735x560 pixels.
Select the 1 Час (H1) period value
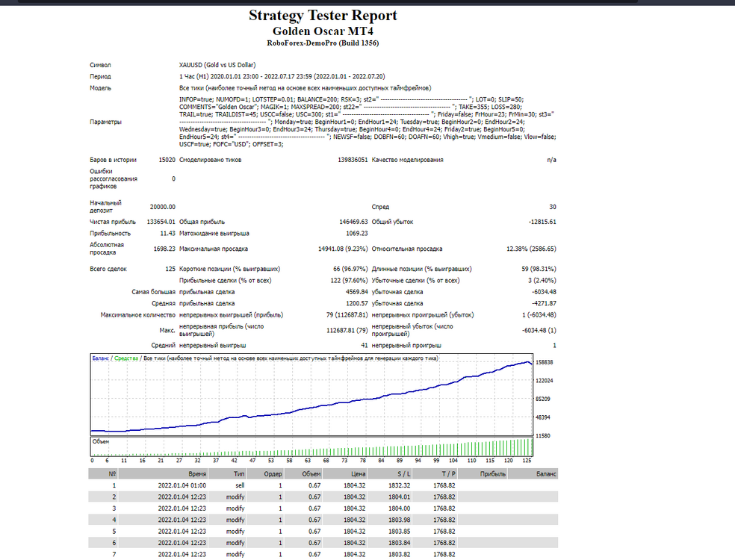(282, 76)
